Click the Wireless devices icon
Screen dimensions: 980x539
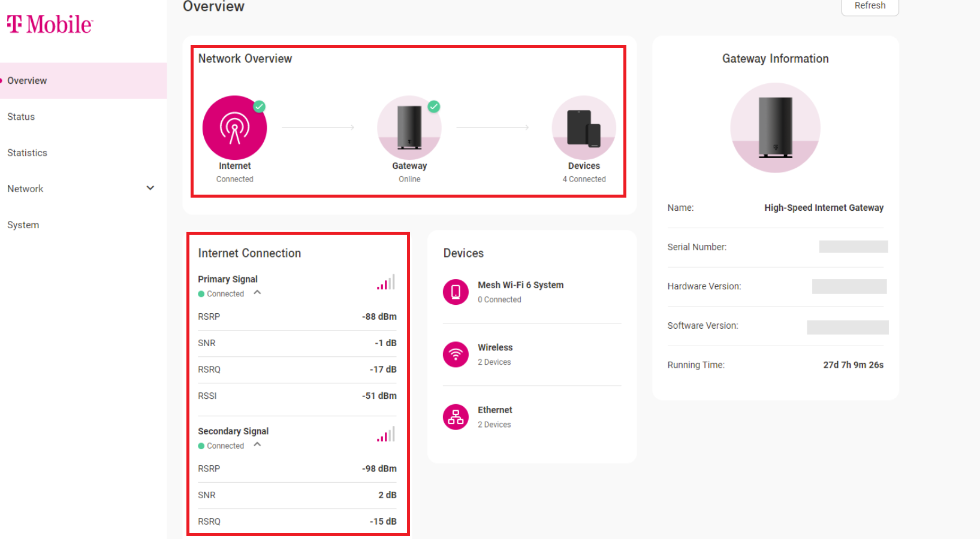point(456,354)
